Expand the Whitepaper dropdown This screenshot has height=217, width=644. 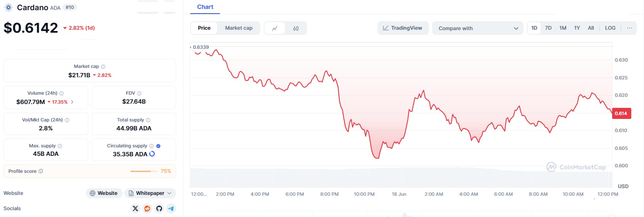click(150, 193)
